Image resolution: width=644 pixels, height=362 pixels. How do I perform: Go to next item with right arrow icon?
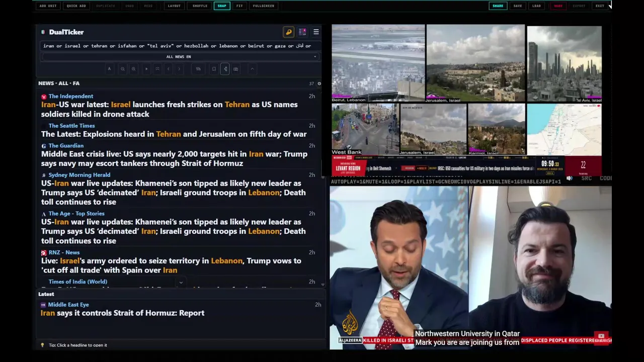[179, 69]
